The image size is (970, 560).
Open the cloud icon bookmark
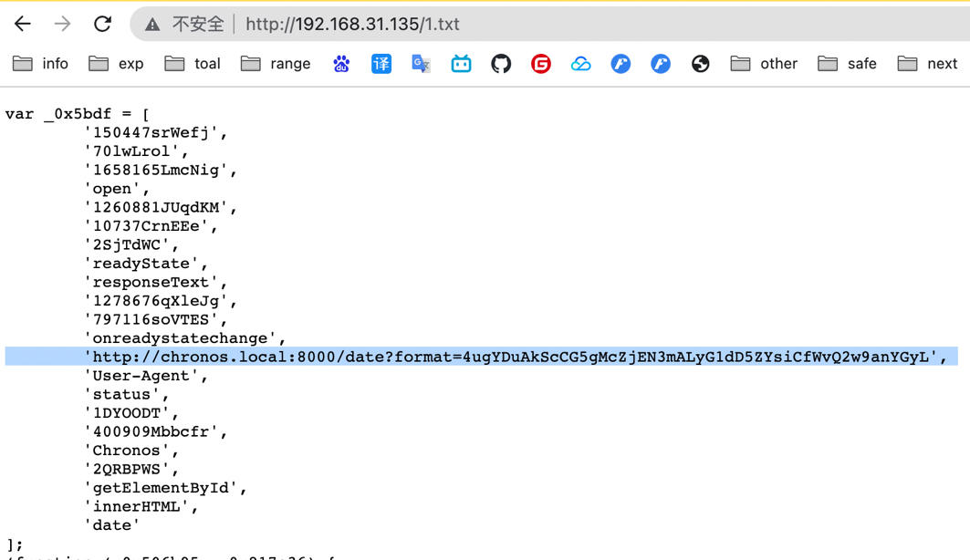(580, 64)
